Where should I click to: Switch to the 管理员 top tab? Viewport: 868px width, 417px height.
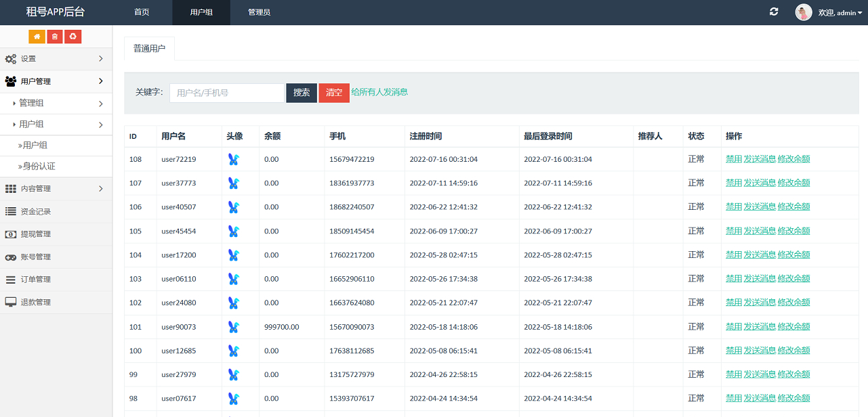coord(259,12)
